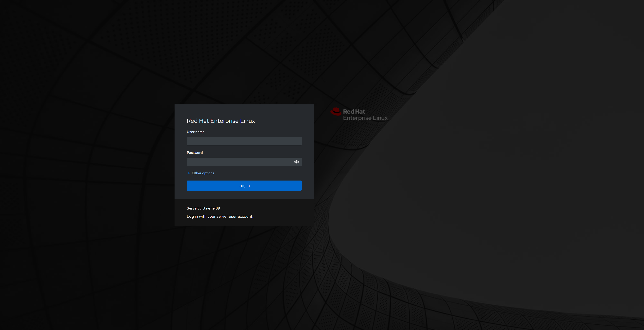
Task: Click the Password field label
Action: point(195,153)
